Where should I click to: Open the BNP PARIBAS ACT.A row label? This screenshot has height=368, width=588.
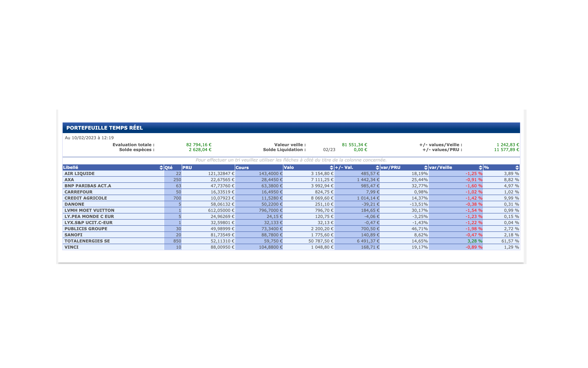click(x=88, y=186)
